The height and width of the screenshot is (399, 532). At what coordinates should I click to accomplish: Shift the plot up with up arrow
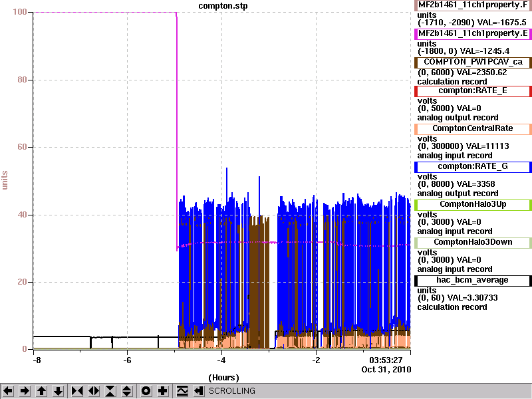pyautogui.click(x=42, y=391)
